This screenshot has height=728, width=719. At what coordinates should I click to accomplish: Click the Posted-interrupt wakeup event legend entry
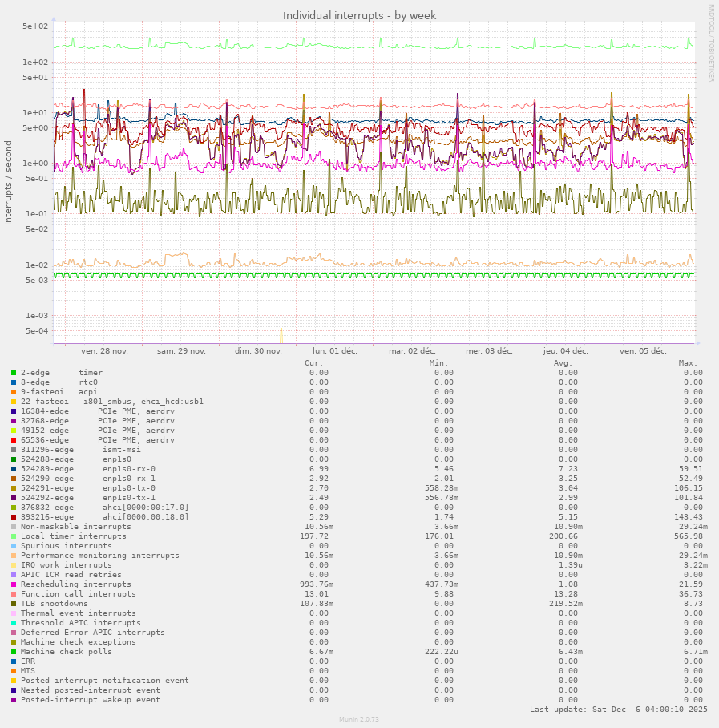91,700
